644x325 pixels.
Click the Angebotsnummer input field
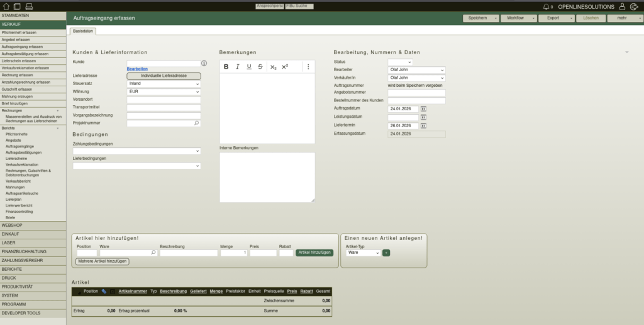click(x=416, y=93)
